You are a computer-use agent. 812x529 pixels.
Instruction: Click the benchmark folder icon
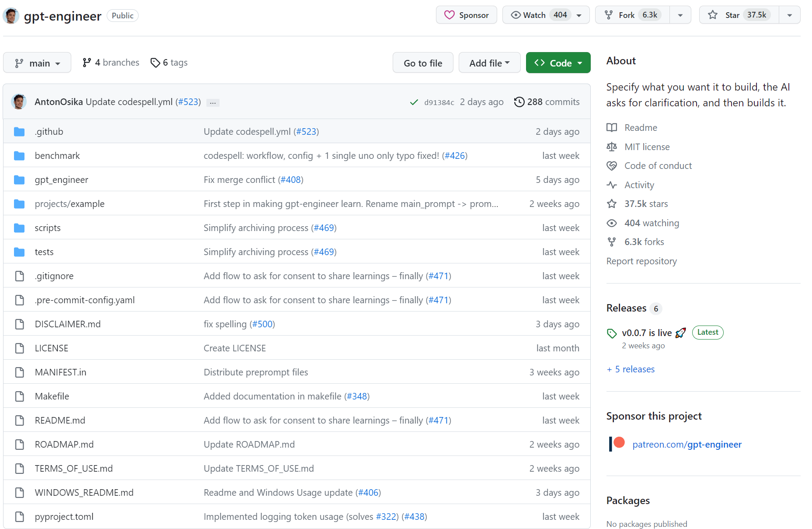[x=19, y=156]
